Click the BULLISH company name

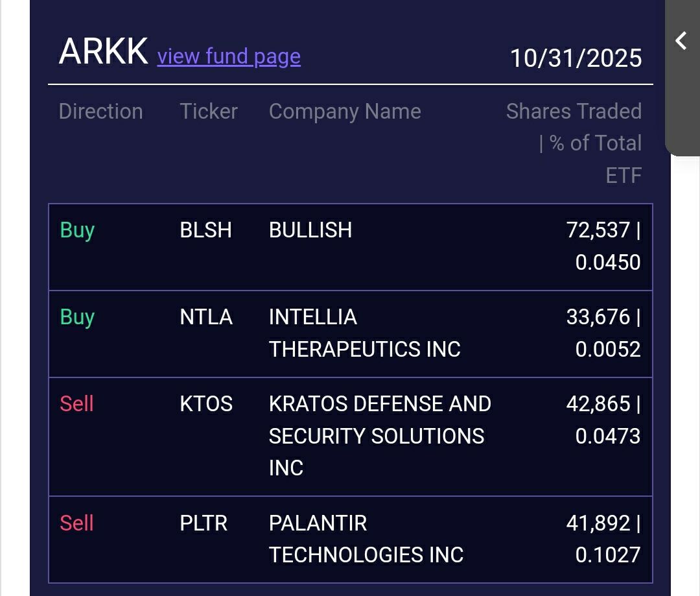coord(310,230)
